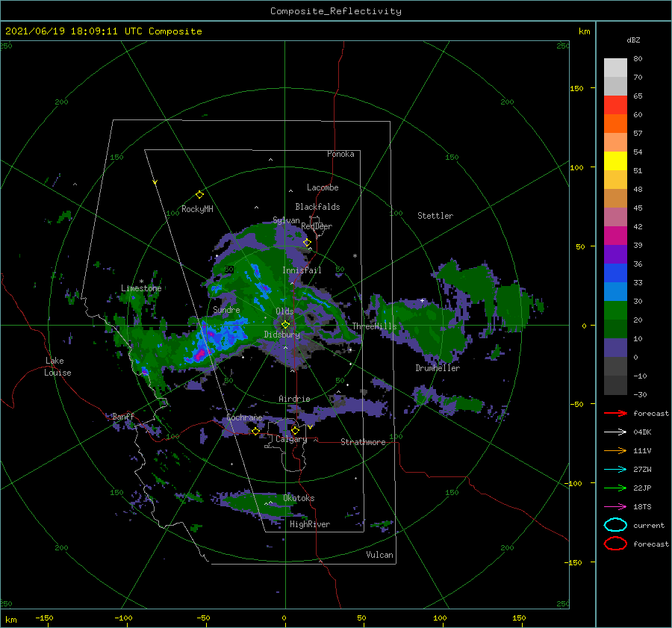Click the green 22JP arrow legend icon
672x628 pixels.
tap(615, 488)
